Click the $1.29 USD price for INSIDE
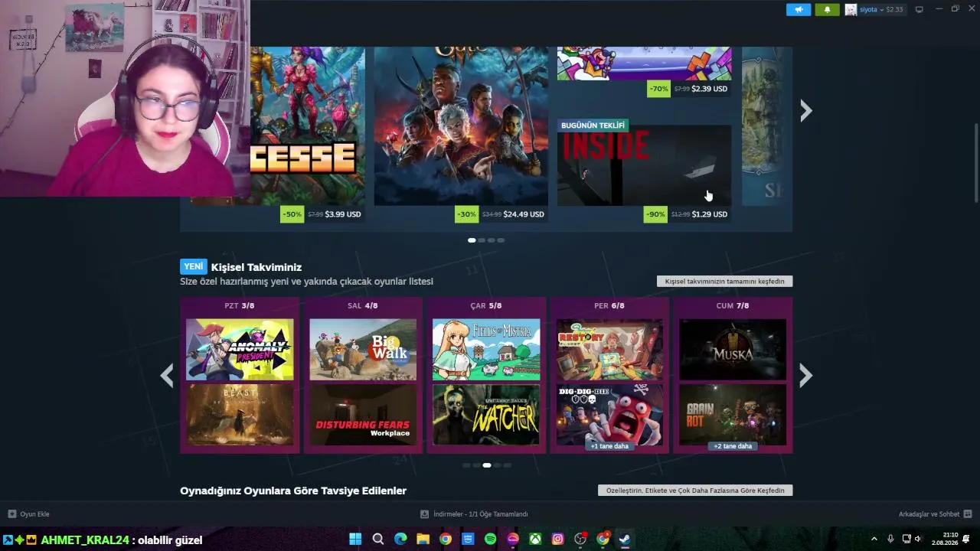 coord(709,214)
